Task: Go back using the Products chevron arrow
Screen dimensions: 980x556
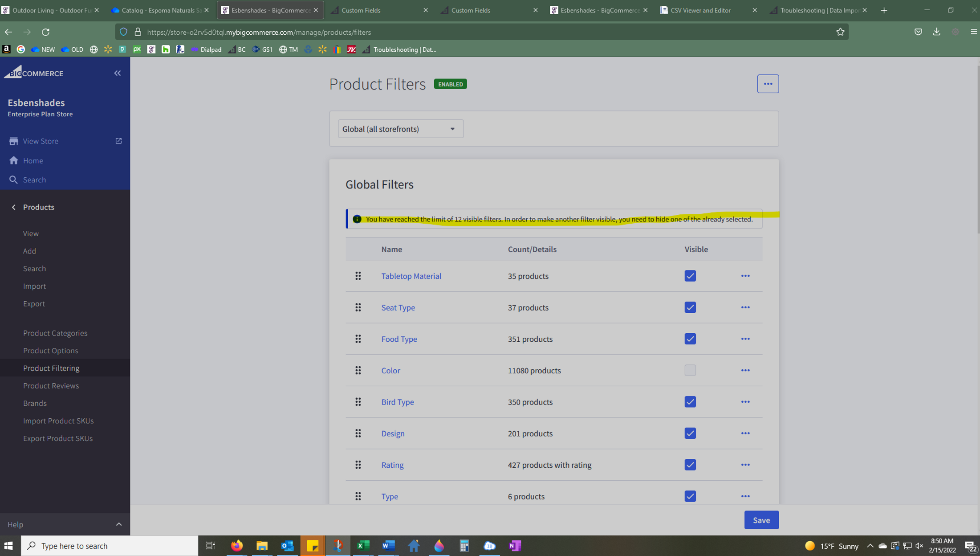Action: 14,207
